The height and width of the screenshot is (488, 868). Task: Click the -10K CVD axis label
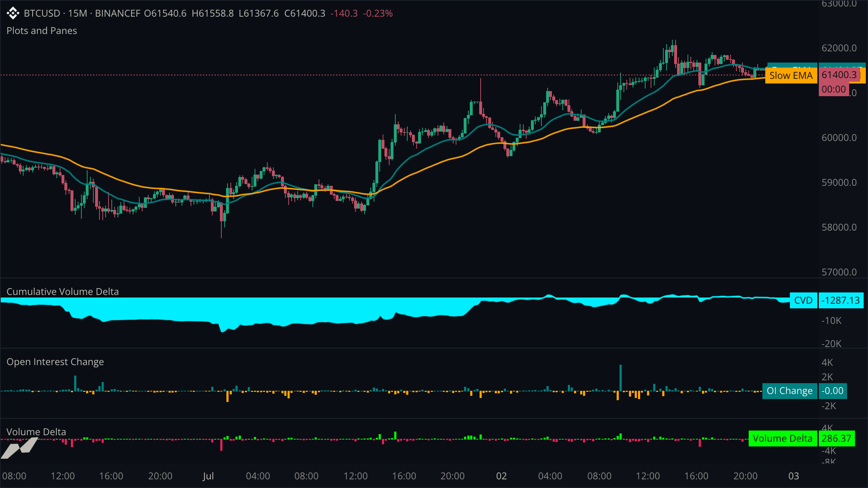tap(831, 321)
